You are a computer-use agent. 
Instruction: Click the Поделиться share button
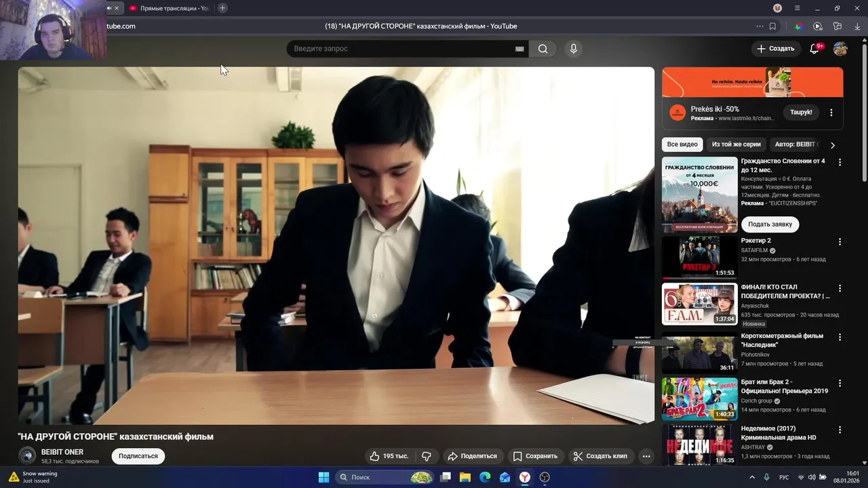click(x=473, y=456)
